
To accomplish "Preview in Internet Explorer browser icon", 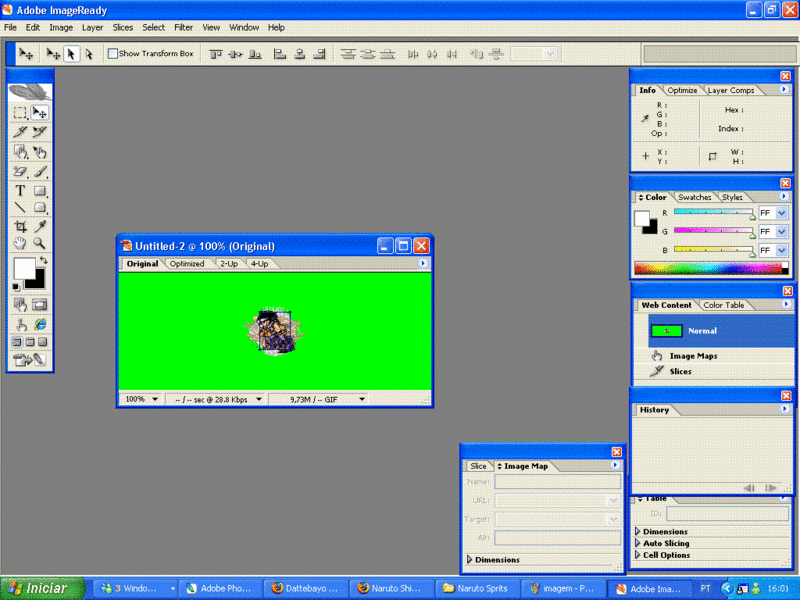I will point(40,324).
